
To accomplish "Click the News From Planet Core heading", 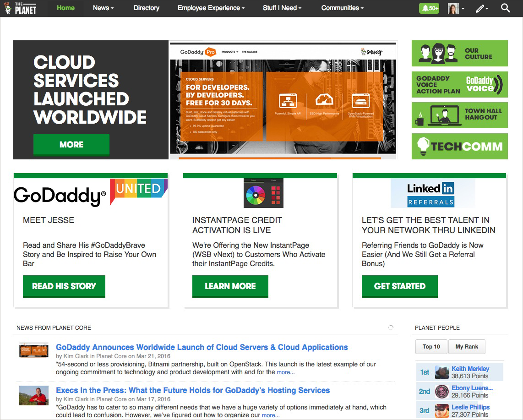I will tap(54, 328).
